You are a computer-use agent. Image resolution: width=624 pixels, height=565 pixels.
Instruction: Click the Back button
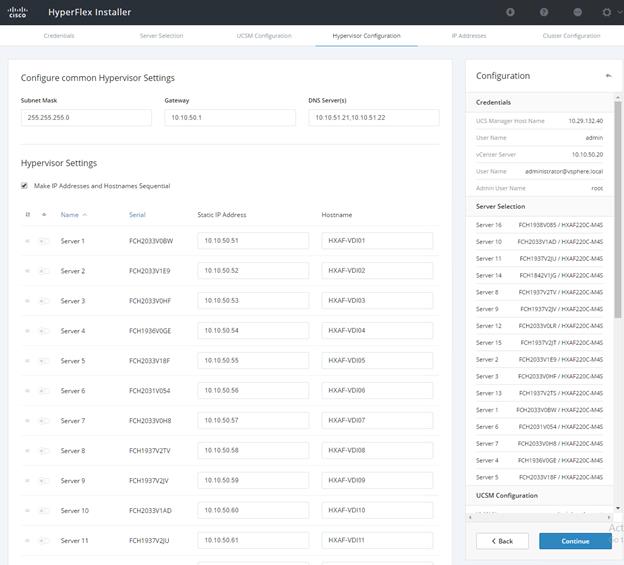[x=502, y=541]
